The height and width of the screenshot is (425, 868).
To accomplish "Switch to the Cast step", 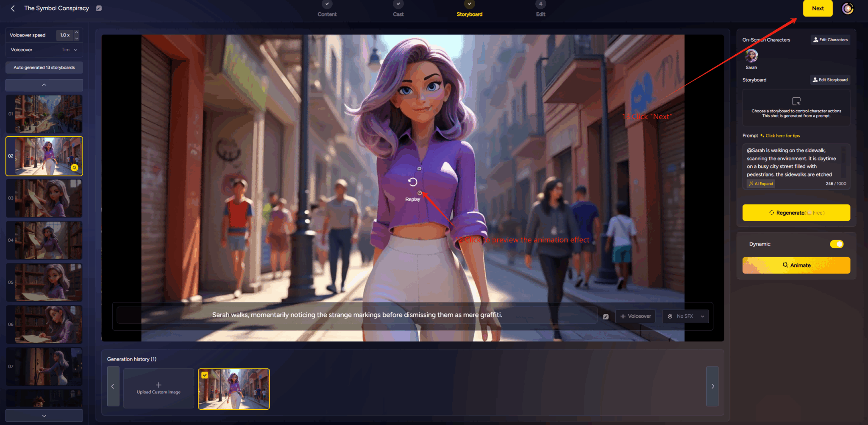I will (398, 8).
